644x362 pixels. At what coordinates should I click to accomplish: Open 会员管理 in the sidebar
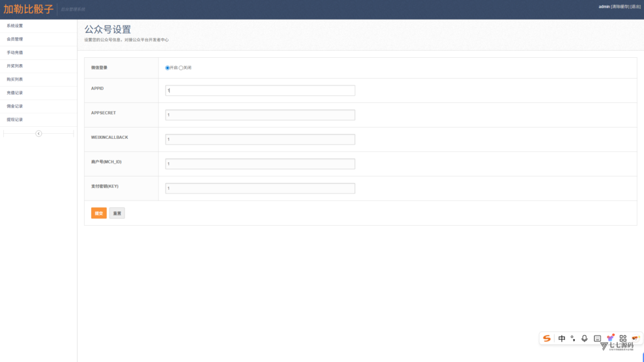[15, 40]
